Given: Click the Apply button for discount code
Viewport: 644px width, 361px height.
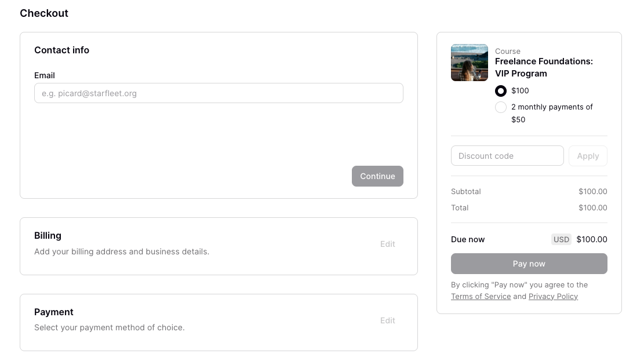Looking at the screenshot, I should coord(588,155).
